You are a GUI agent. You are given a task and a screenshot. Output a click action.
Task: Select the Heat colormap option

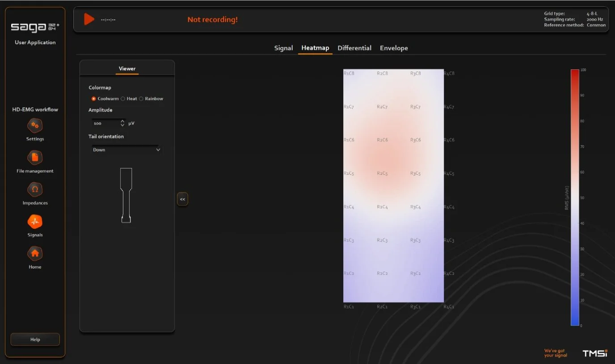[x=122, y=99]
